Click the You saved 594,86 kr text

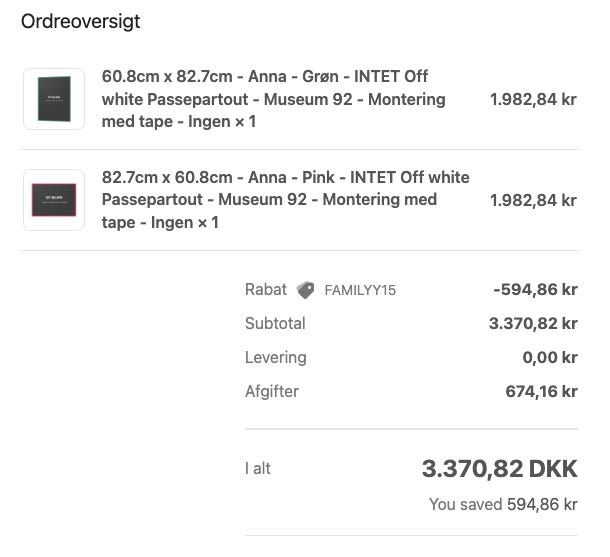coord(503,504)
